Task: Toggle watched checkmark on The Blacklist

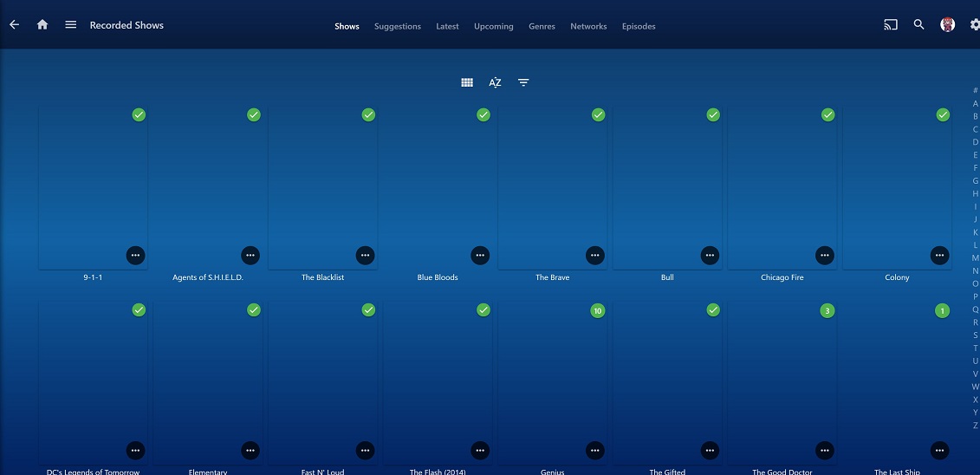Action: pos(369,114)
